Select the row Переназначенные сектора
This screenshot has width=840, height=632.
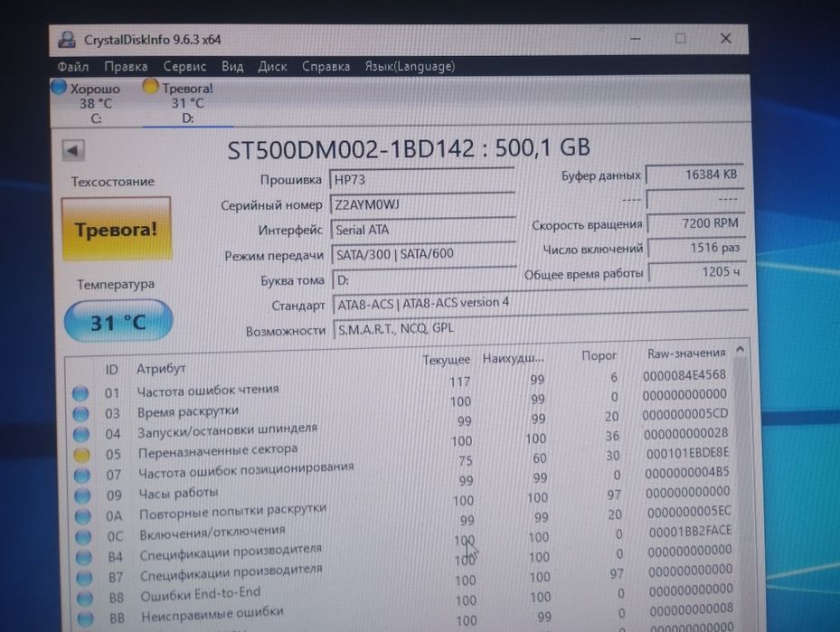pyautogui.click(x=401, y=446)
